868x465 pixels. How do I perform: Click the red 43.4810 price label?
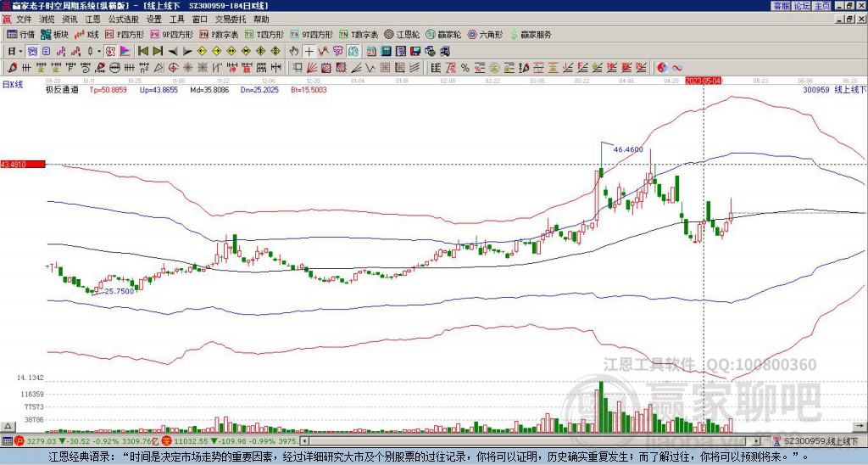point(23,164)
